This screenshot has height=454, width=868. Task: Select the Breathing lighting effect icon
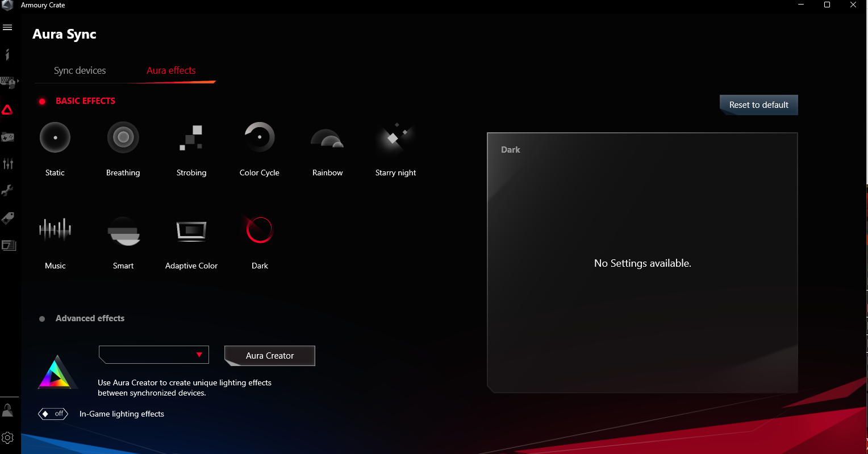coord(123,137)
